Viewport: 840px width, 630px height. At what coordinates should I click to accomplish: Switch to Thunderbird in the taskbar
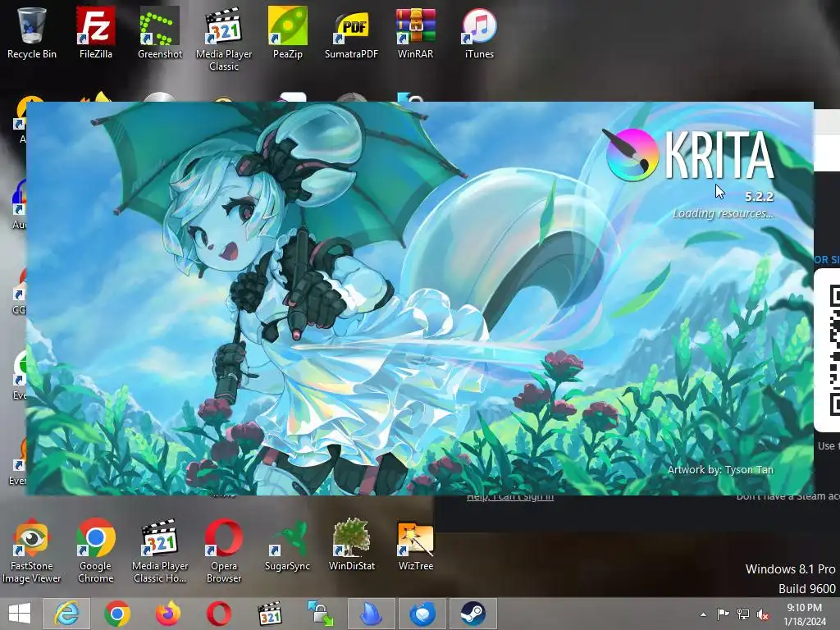[422, 614]
